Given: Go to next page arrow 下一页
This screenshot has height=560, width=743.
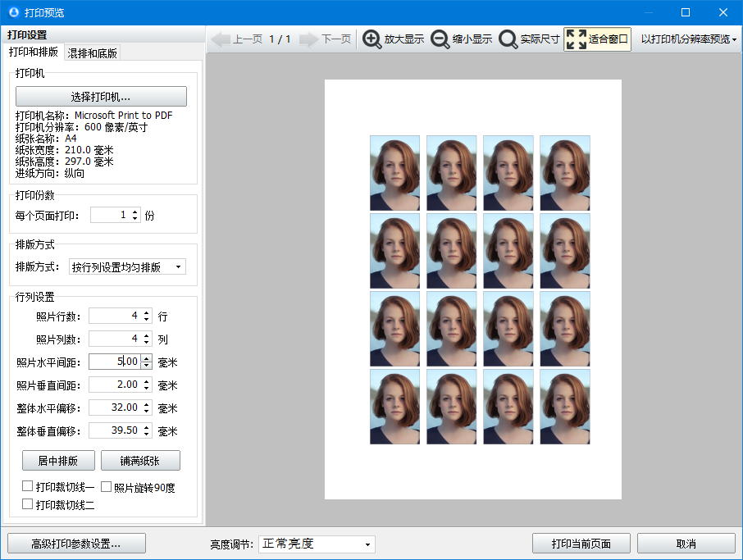Looking at the screenshot, I should pos(325,39).
